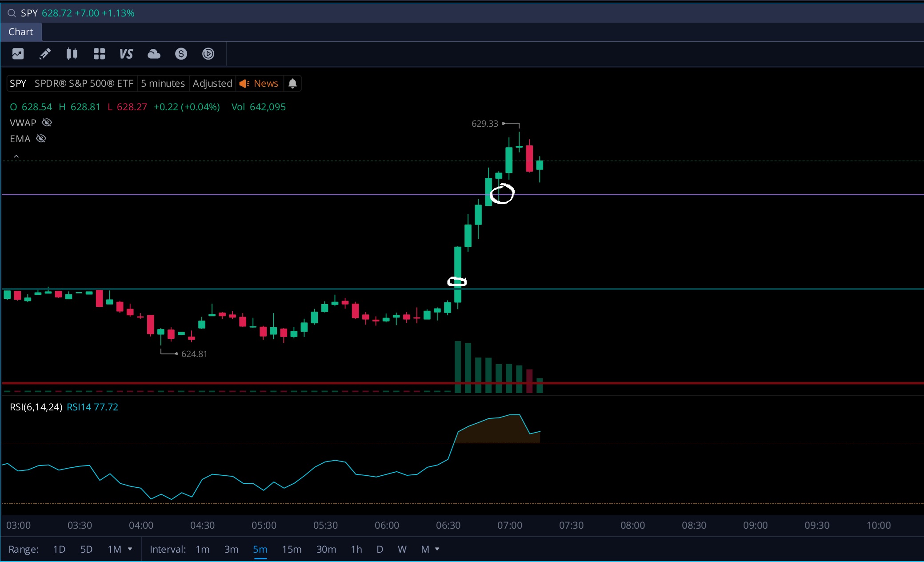Click the dollar sign icon
This screenshot has width=924, height=562.
(x=181, y=54)
